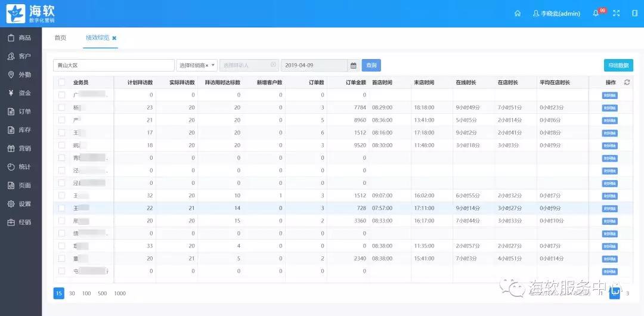Open 时间轴 for row with 首店时间 08:33:00
The height and width of the screenshot is (316, 644).
point(610,221)
